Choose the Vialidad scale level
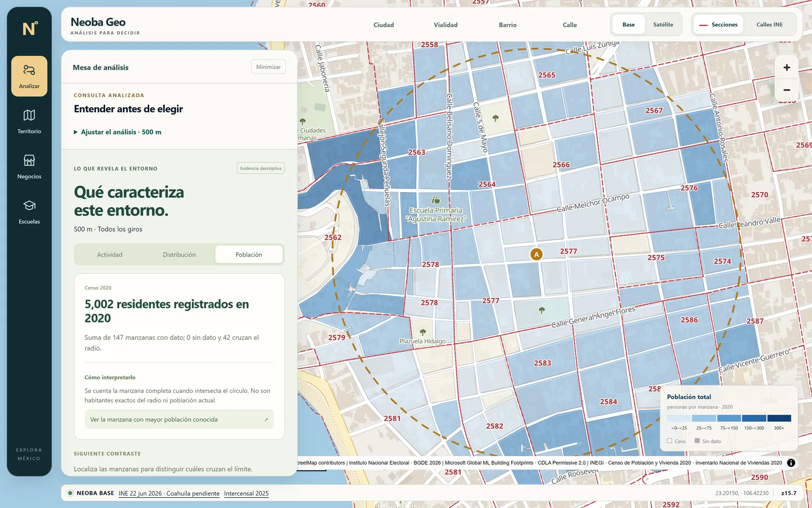Image resolution: width=812 pixels, height=508 pixels. tap(446, 25)
